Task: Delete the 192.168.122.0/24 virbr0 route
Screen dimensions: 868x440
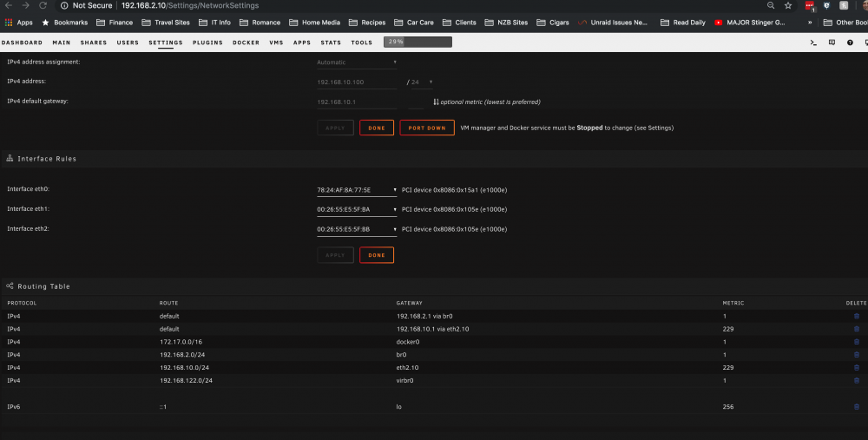Action: (x=857, y=380)
